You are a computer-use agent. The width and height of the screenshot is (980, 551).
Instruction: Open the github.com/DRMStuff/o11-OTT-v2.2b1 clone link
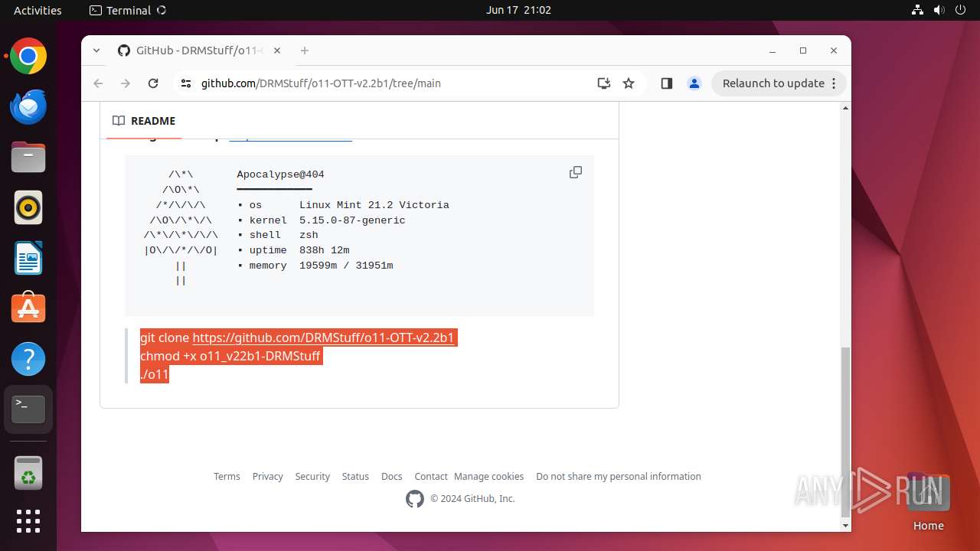(x=323, y=337)
